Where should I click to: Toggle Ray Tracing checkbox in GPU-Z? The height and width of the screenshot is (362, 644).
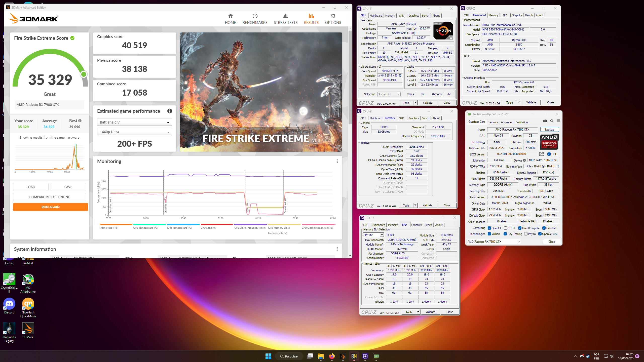pos(505,234)
